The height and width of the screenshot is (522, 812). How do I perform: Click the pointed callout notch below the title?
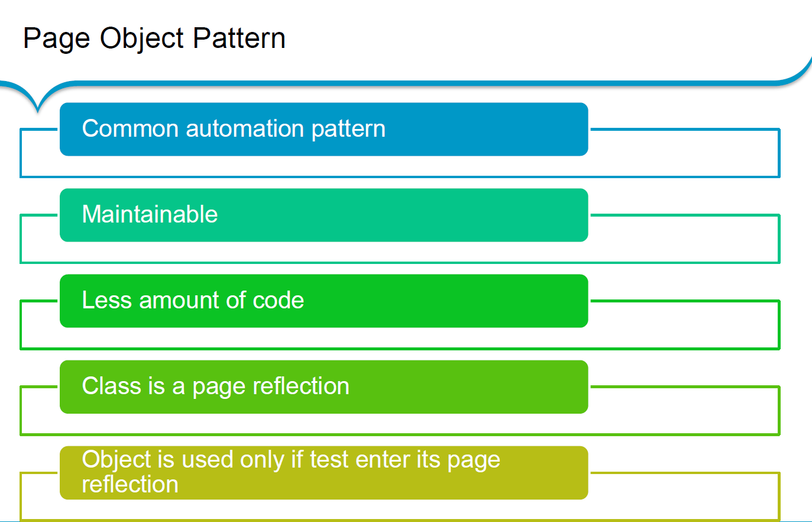[x=37, y=105]
